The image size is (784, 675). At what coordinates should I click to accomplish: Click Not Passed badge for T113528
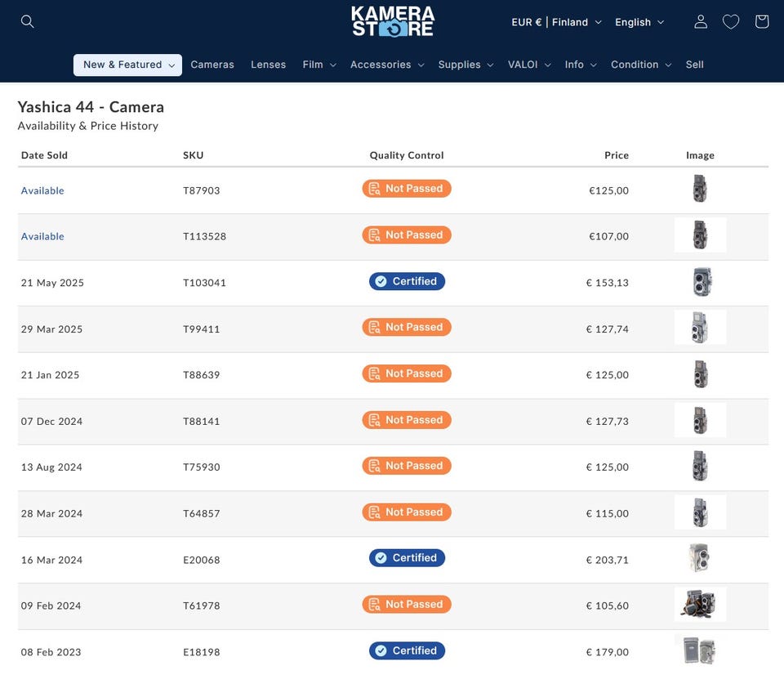pyautogui.click(x=407, y=235)
